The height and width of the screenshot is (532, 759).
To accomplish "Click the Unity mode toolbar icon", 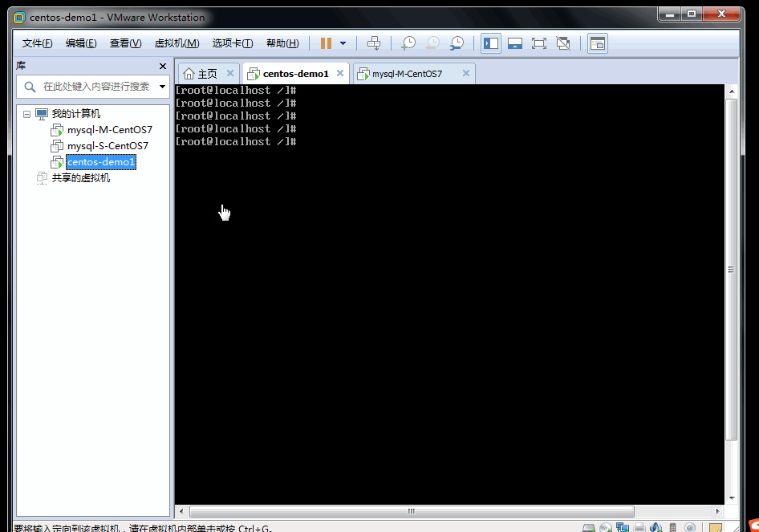I will pos(563,43).
